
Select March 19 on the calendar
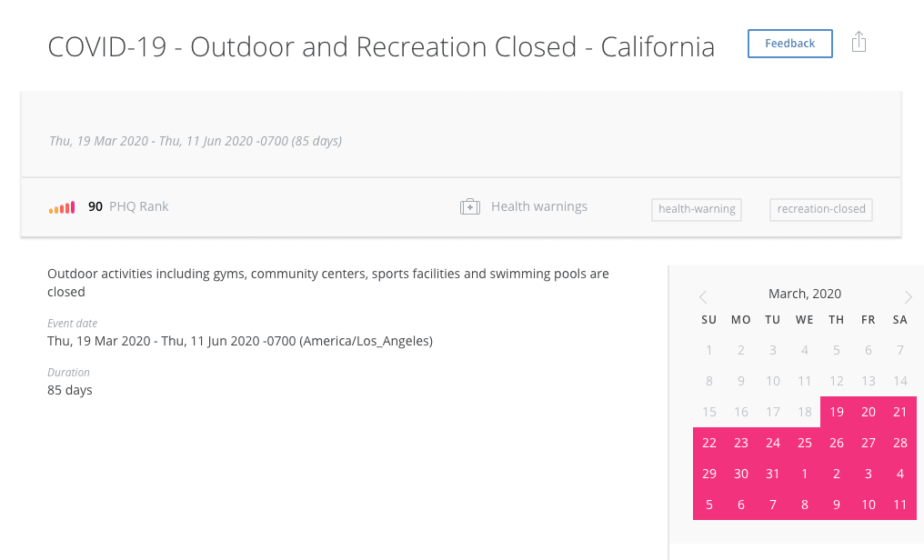click(836, 411)
